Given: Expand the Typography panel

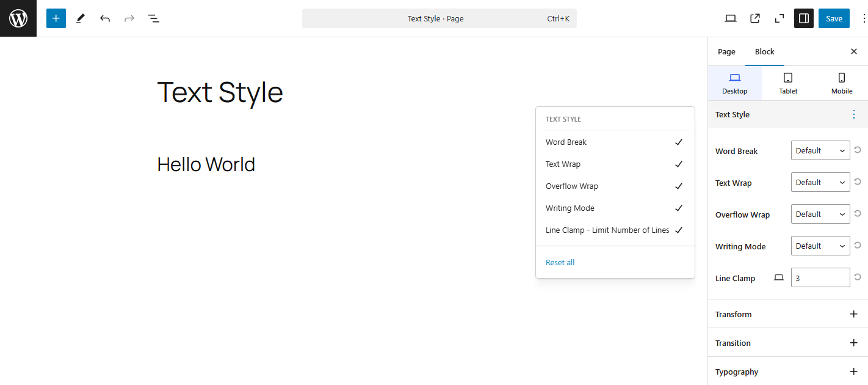Looking at the screenshot, I should (788, 372).
